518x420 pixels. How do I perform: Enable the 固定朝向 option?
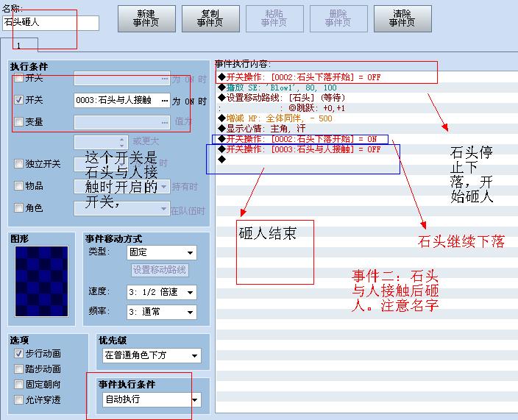(x=19, y=385)
